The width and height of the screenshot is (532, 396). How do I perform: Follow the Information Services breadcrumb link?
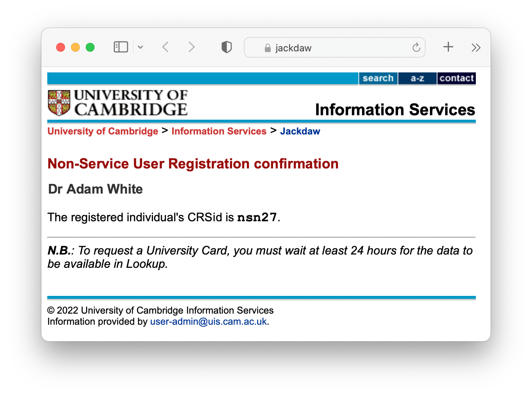(219, 131)
